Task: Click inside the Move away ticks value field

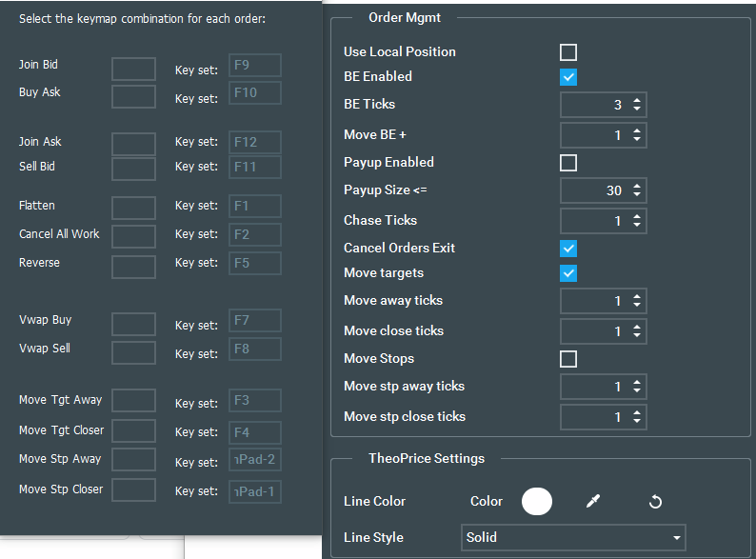Action: (592, 301)
